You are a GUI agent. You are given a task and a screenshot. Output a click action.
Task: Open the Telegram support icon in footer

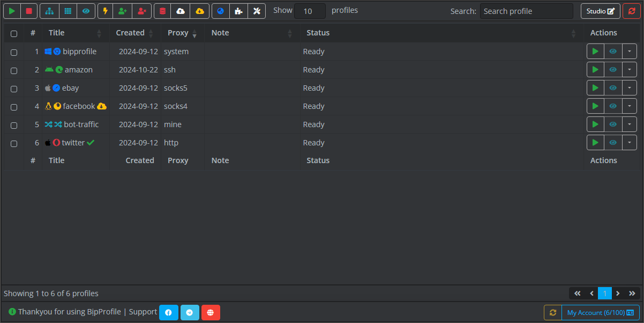click(190, 312)
